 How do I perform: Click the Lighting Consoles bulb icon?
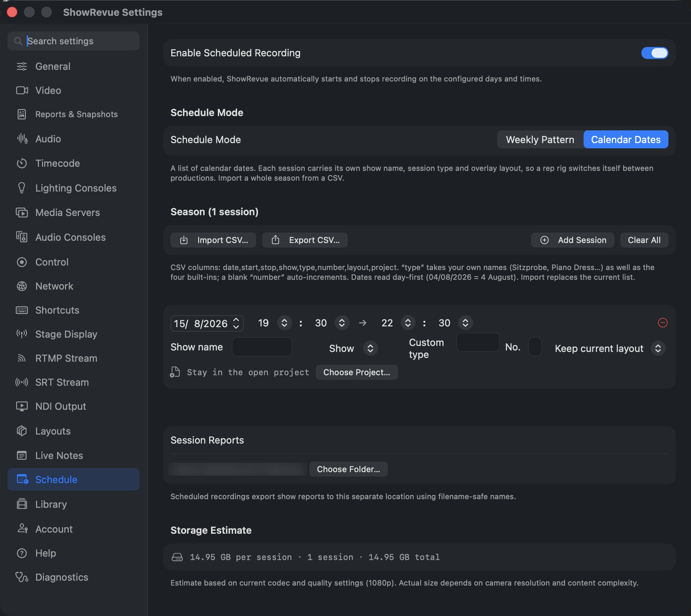click(22, 188)
